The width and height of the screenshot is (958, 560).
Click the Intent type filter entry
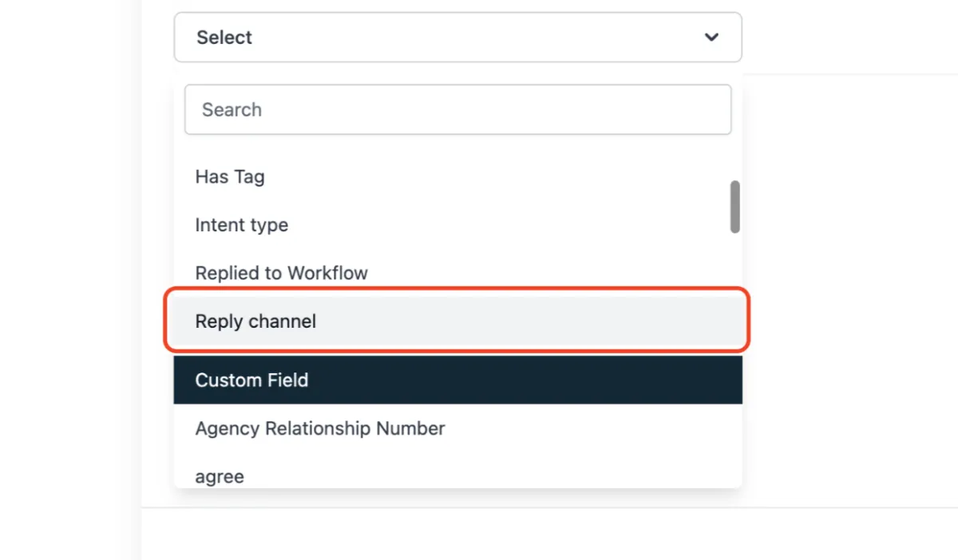[242, 225]
